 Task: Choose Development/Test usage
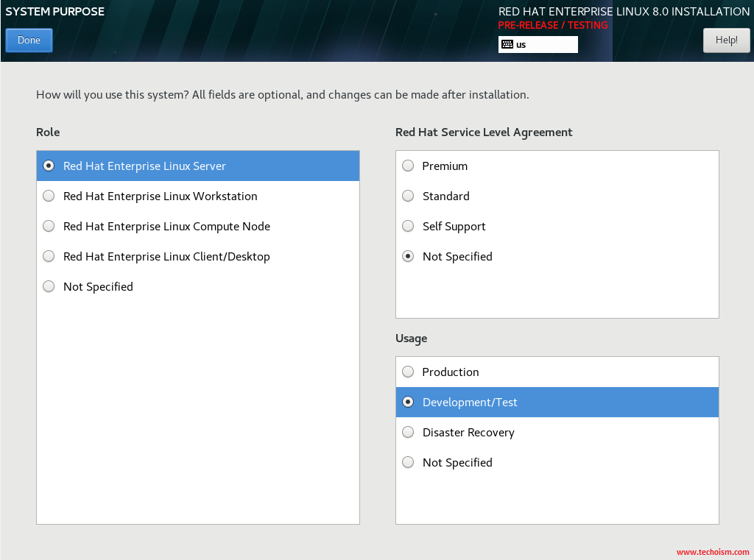557,403
